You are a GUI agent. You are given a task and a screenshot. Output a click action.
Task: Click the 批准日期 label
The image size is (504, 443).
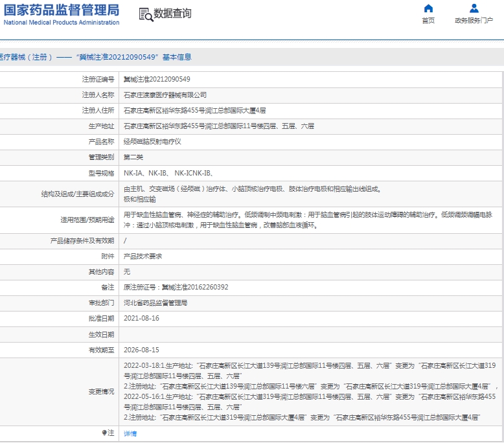coord(101,319)
